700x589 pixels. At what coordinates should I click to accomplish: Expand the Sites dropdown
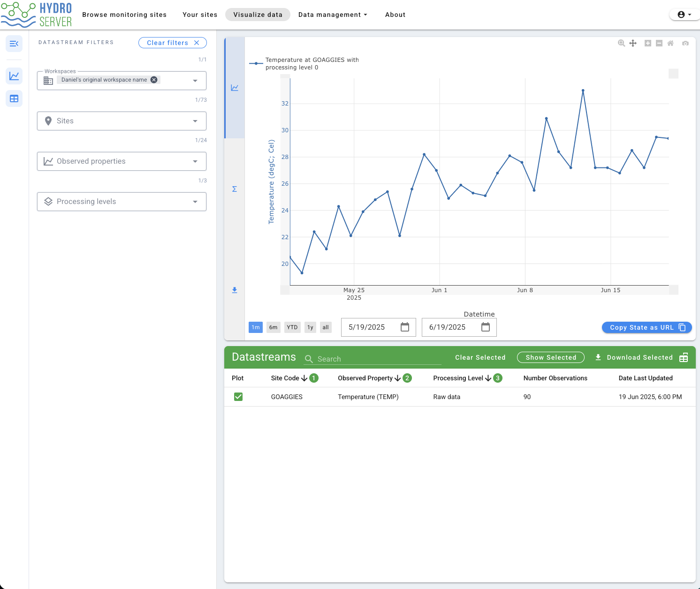click(122, 121)
